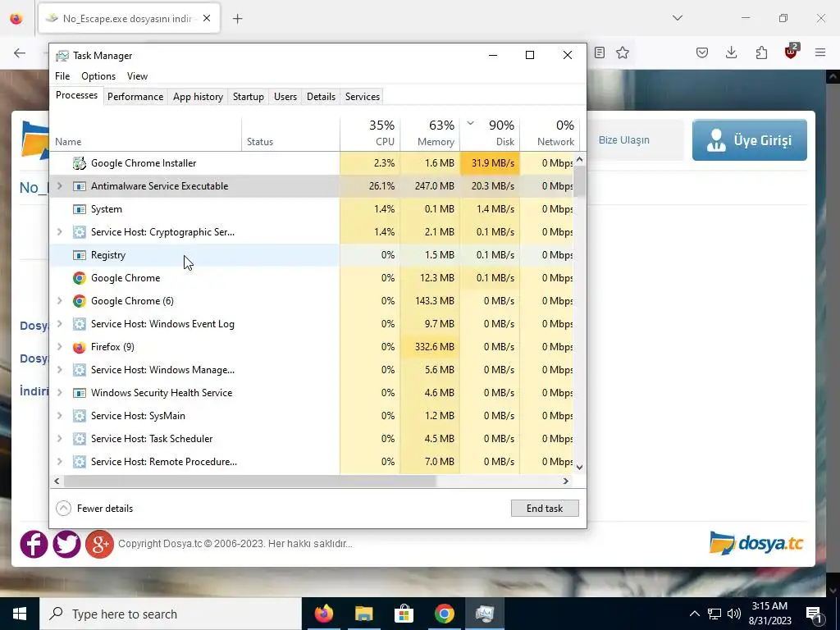Screen dimensions: 840x630
Task: Open Firefox from the Windows taskbar
Action: (x=323, y=614)
